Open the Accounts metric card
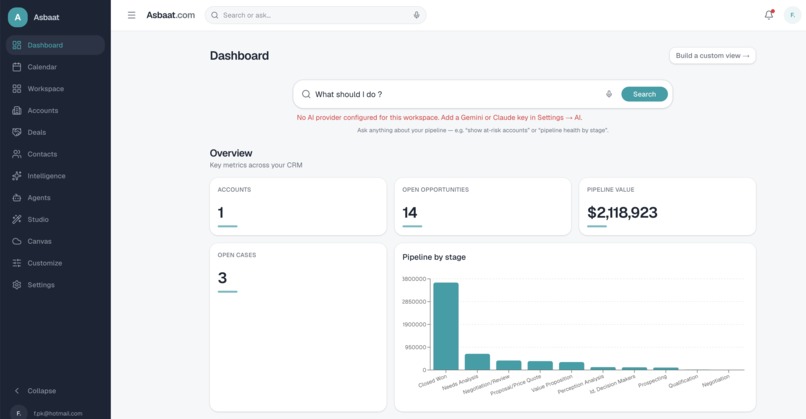The width and height of the screenshot is (806, 419). pos(298,207)
